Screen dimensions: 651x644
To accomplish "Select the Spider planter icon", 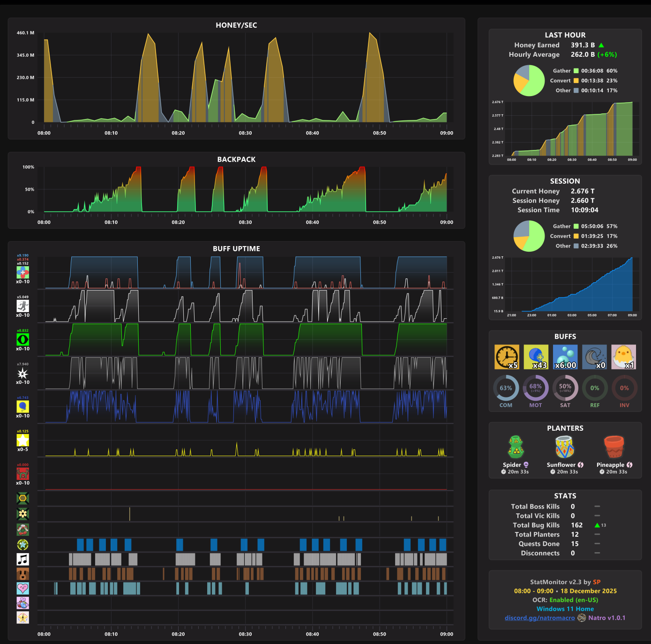I will (516, 447).
